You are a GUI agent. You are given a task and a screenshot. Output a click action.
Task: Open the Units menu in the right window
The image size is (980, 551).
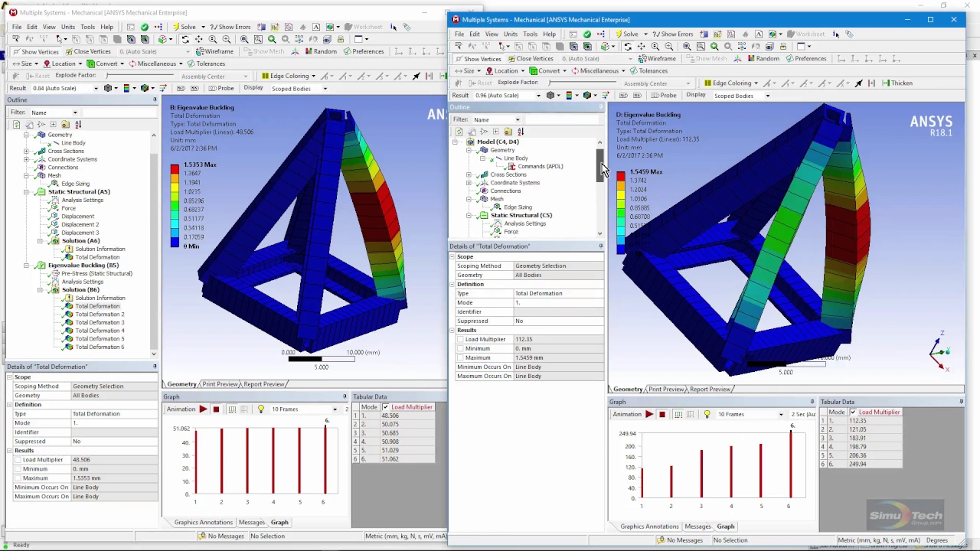pos(510,34)
